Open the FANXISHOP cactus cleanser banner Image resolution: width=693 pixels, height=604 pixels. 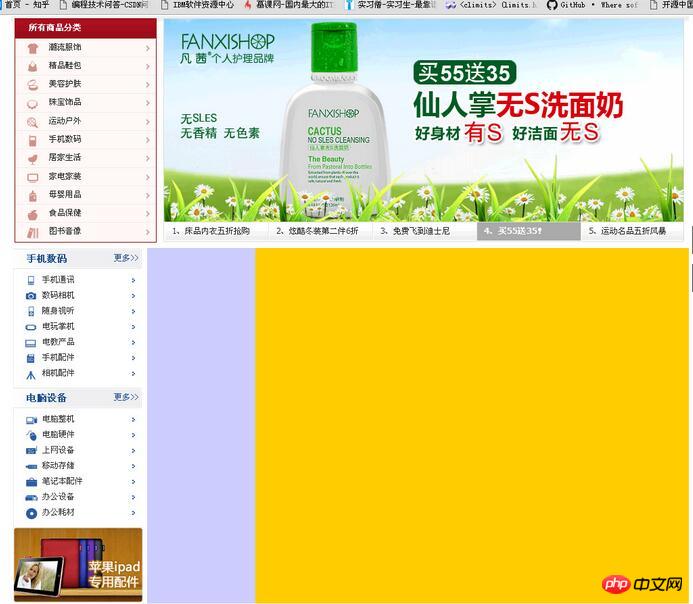423,120
